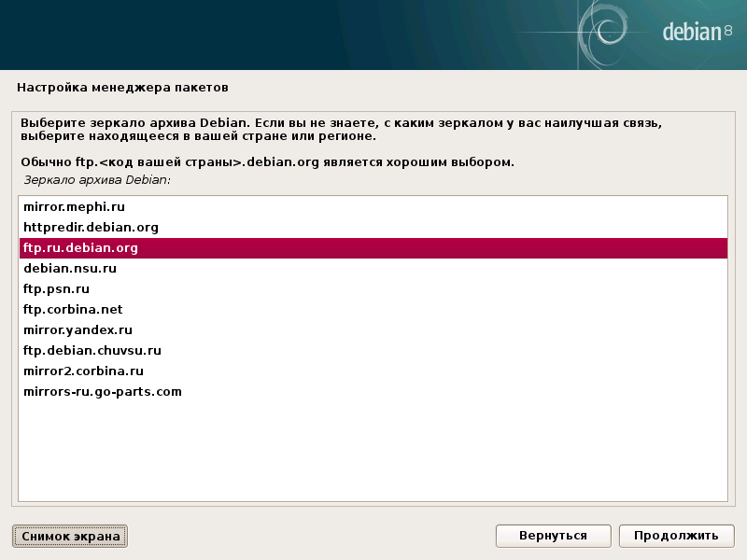
Task: Choose debian.nsu.ru as the archive mirror
Action: [x=69, y=268]
